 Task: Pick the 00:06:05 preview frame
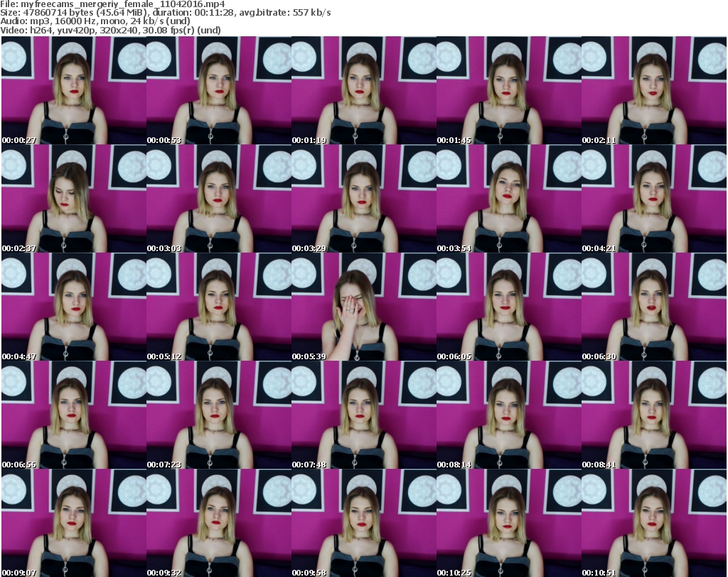pyautogui.click(x=509, y=307)
